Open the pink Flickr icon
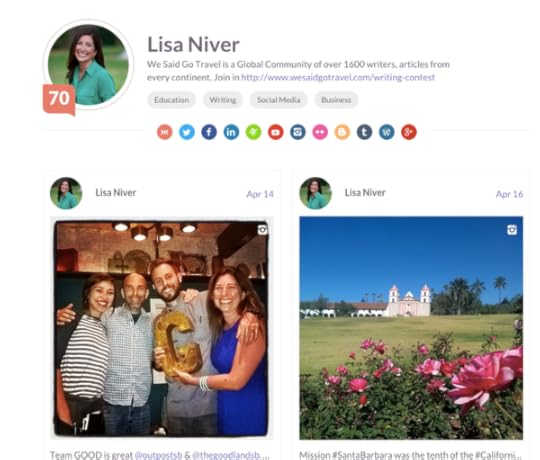540x460 pixels. pyautogui.click(x=320, y=132)
